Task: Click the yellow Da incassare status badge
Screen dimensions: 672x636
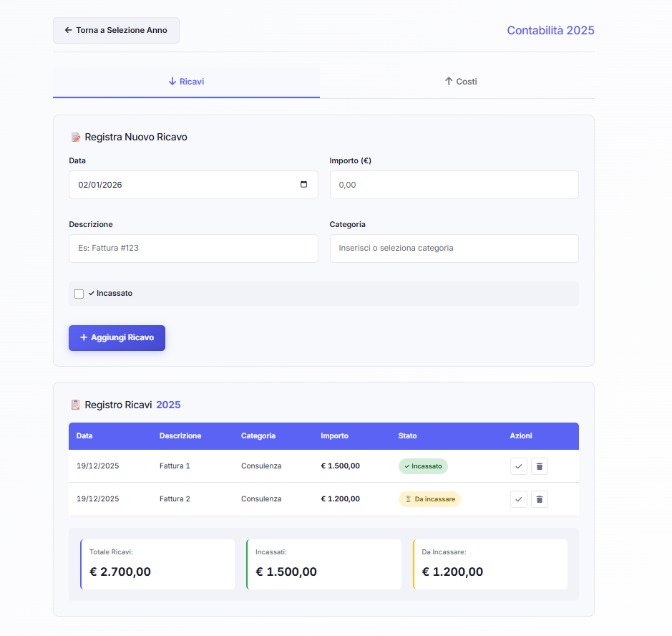Action: (429, 499)
